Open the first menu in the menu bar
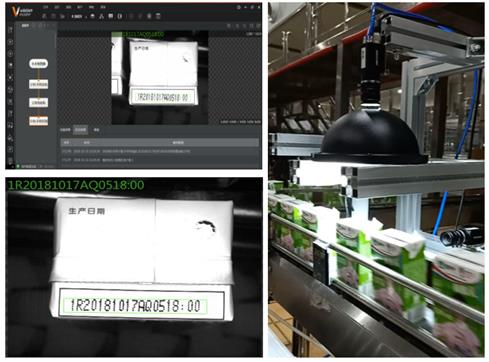 click(x=46, y=7)
